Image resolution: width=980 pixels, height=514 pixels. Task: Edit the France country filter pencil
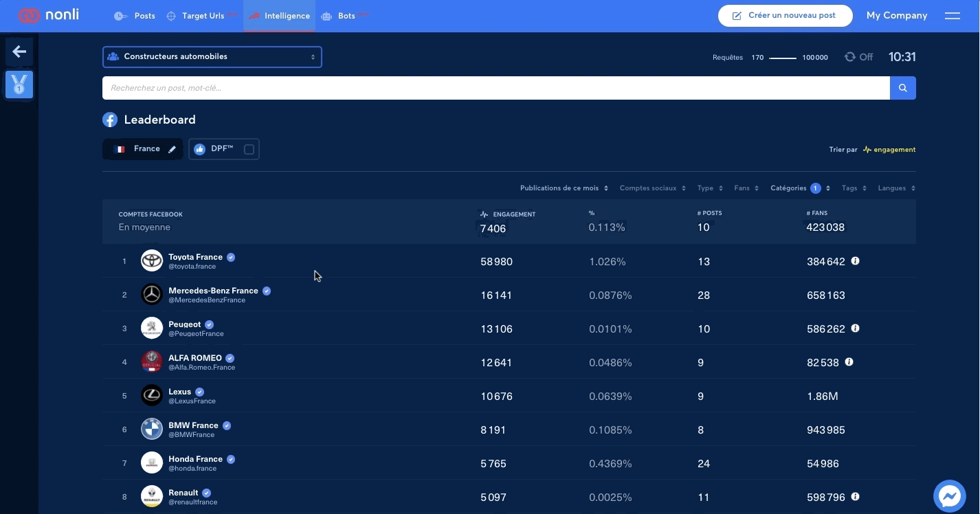pos(172,149)
